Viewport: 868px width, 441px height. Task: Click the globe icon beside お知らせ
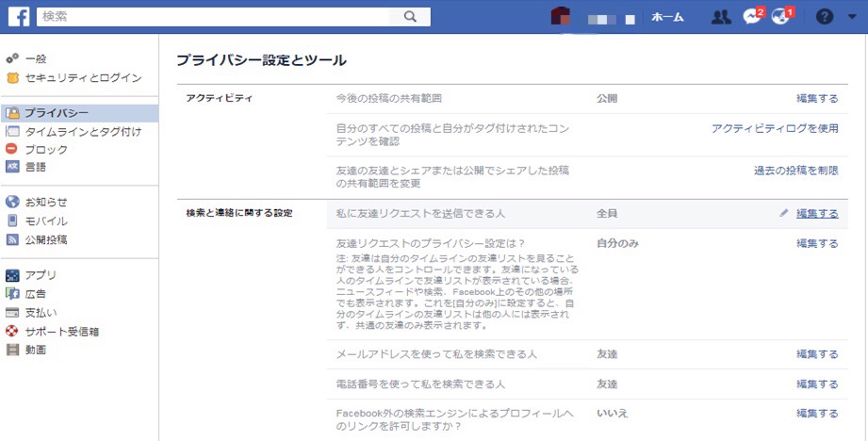click(12, 202)
